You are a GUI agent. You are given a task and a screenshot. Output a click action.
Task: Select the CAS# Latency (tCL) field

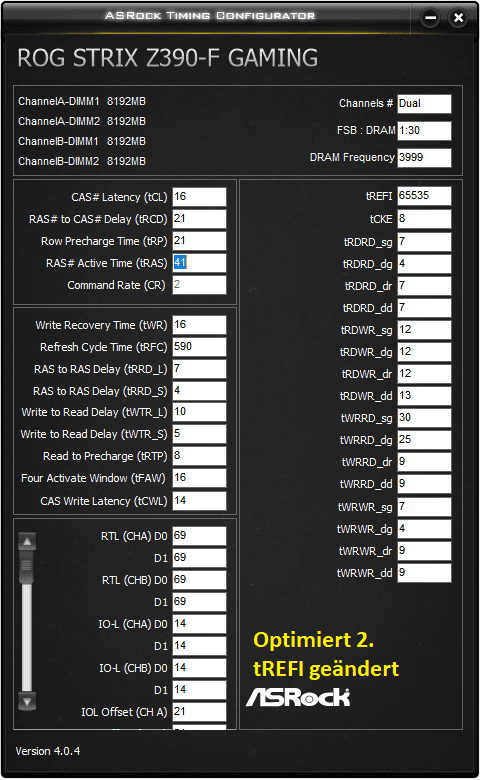point(199,197)
